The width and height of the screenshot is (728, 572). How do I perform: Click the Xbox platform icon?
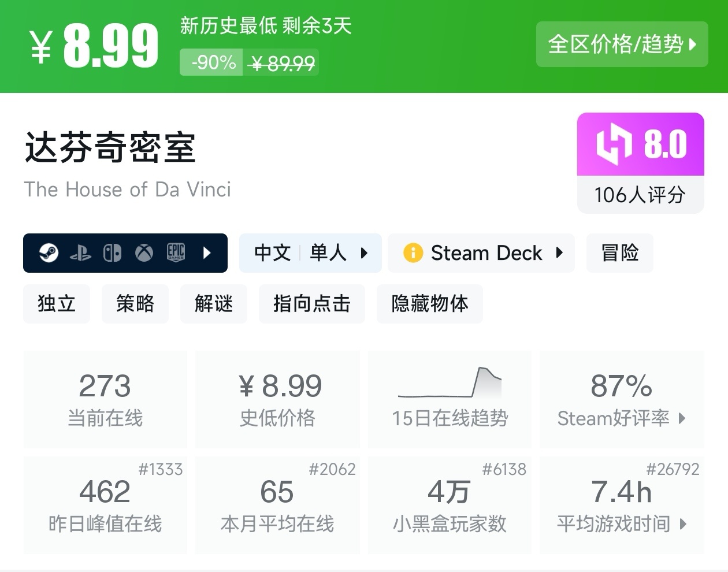point(144,253)
